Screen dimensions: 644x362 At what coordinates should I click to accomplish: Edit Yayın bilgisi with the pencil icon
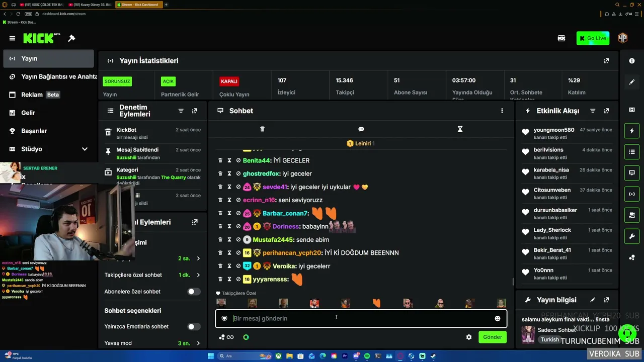click(593, 300)
